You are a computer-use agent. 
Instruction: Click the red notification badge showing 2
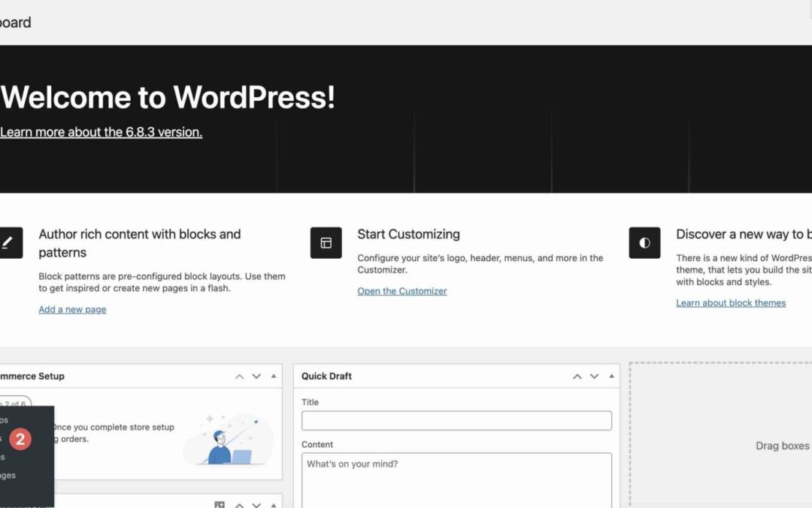pos(20,440)
